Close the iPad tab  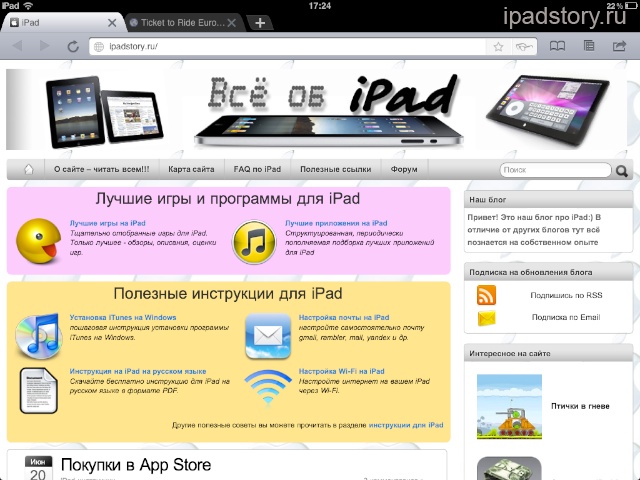[112, 23]
